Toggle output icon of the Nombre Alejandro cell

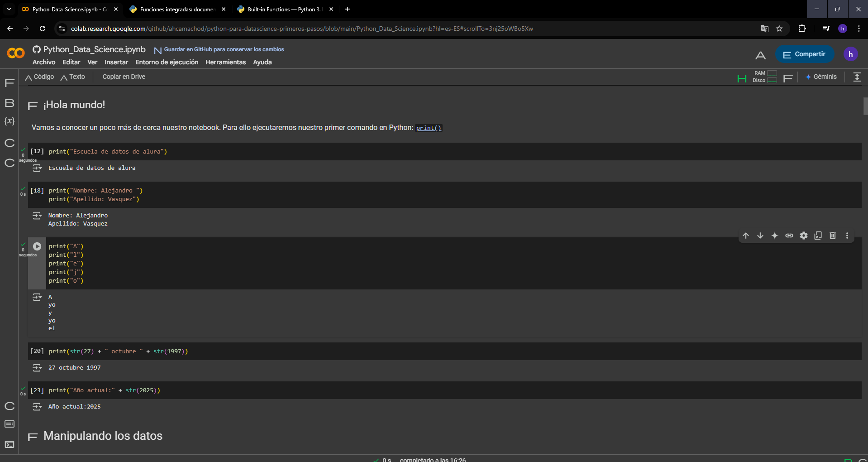[37, 216]
